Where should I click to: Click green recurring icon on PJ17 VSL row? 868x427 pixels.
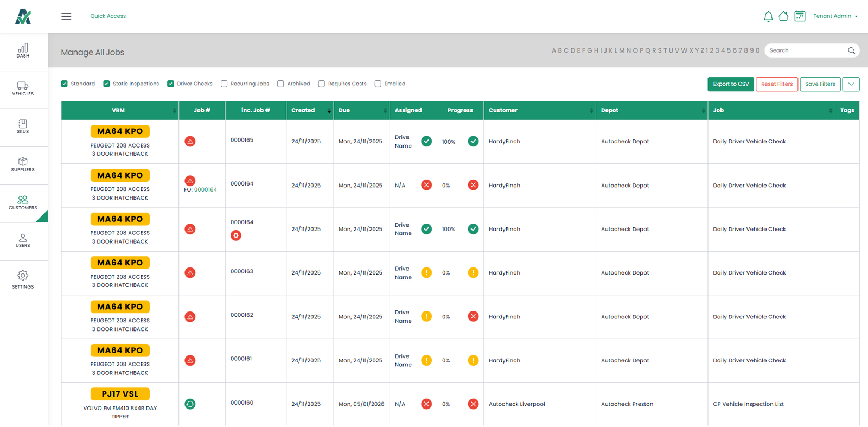point(190,404)
